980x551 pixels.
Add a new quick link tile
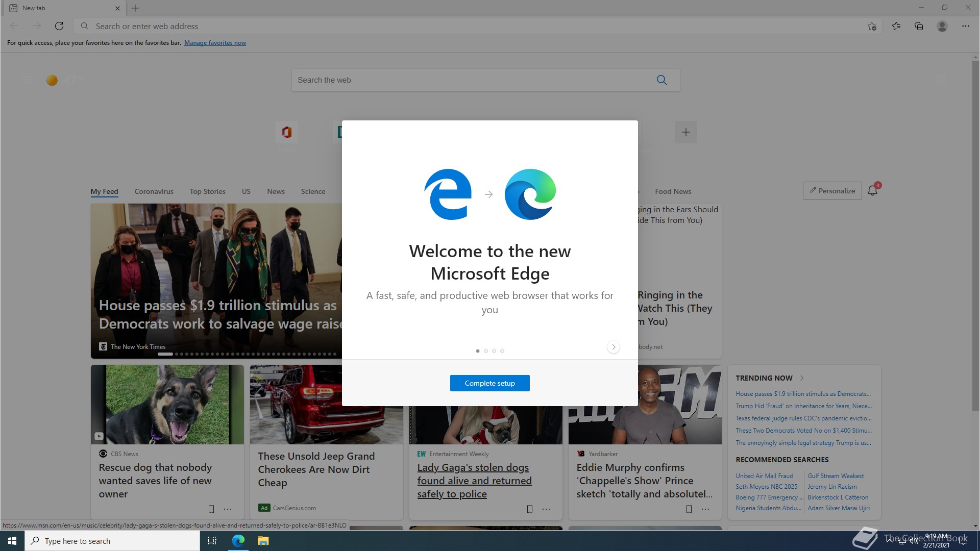[x=686, y=132]
